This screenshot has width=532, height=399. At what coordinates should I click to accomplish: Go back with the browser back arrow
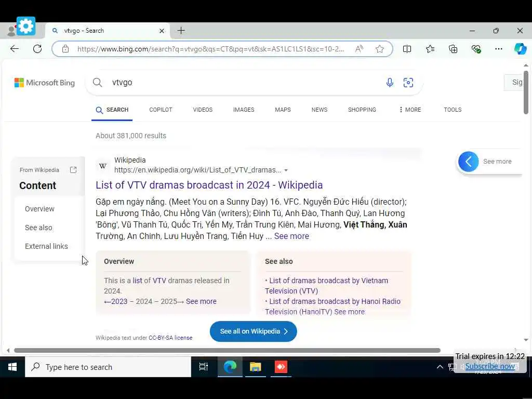point(14,49)
